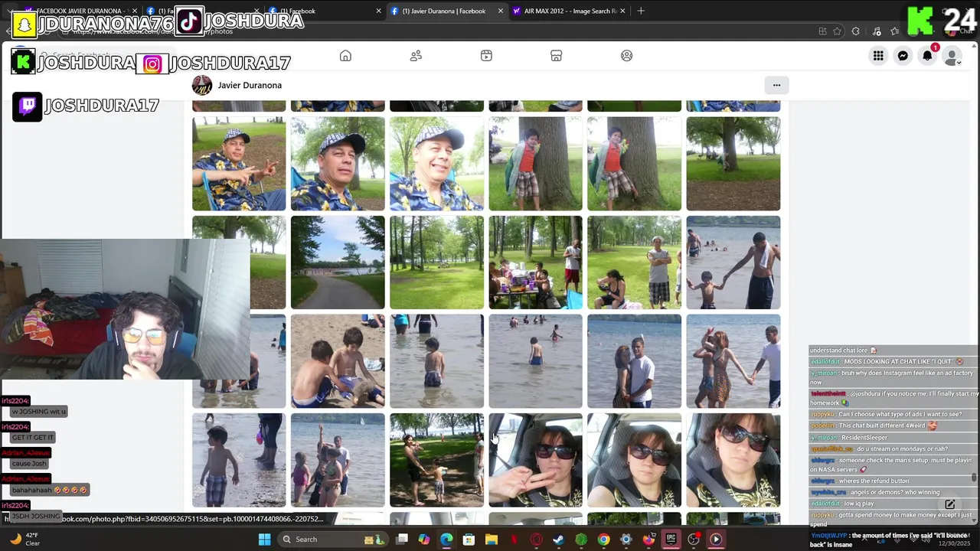980x551 pixels.
Task: Click chat pop-out icon near bottom
Action: click(x=950, y=504)
